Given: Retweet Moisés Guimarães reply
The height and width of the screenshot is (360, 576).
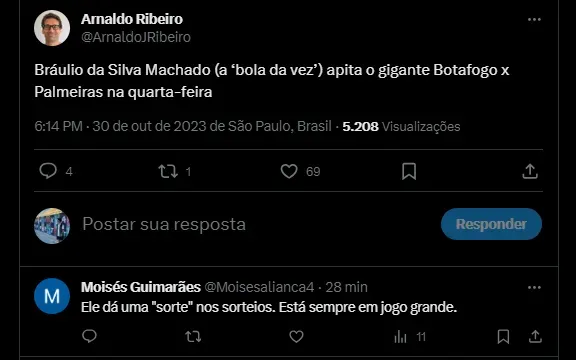Looking at the screenshot, I should pyautogui.click(x=193, y=336).
